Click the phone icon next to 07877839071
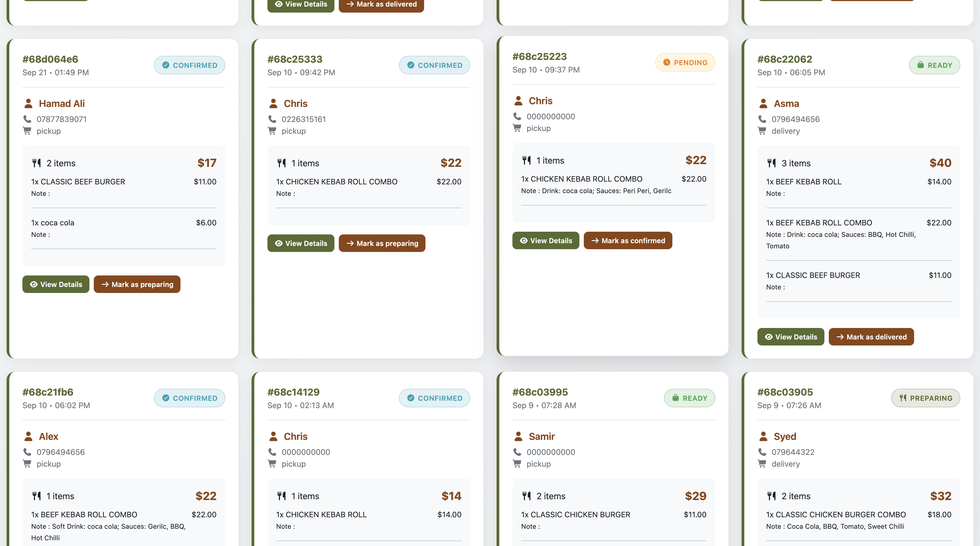The width and height of the screenshot is (980, 546). (x=27, y=119)
